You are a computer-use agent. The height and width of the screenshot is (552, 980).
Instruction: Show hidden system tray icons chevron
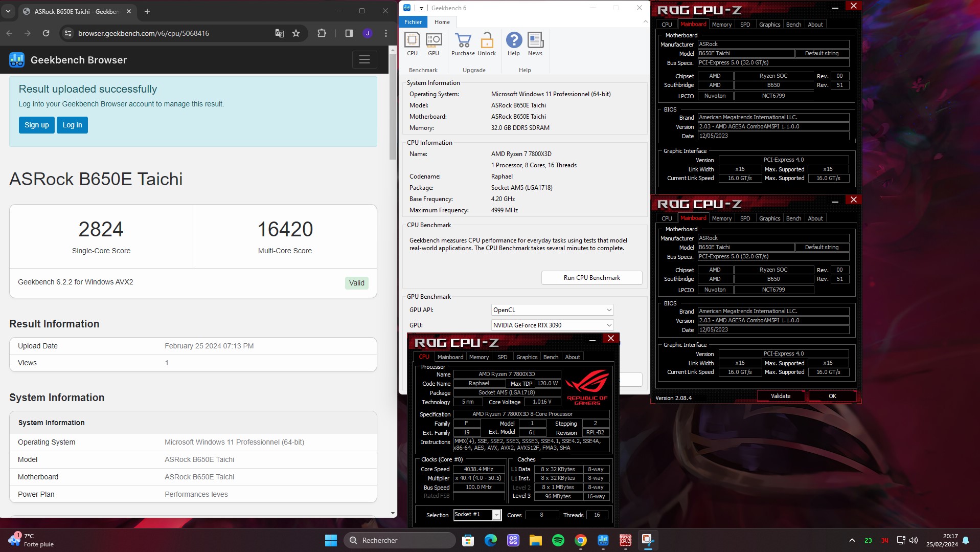(852, 540)
